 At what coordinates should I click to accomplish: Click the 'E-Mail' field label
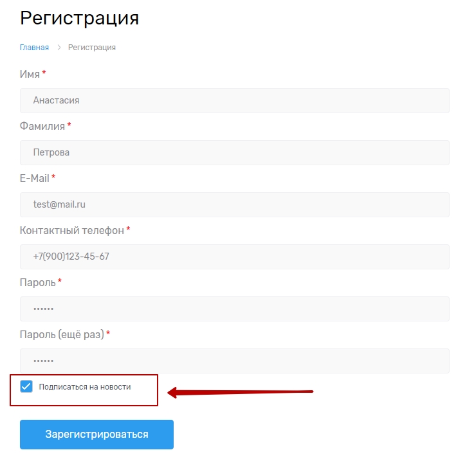point(35,178)
